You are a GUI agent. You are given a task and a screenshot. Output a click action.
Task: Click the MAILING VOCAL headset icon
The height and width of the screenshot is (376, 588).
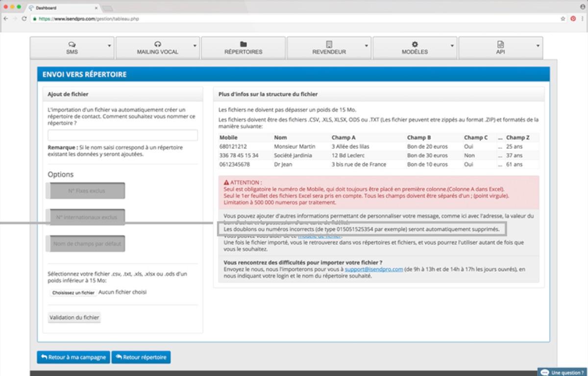click(157, 44)
